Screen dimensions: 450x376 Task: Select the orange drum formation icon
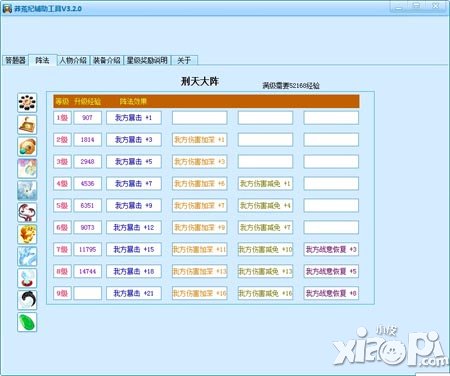coord(27,147)
